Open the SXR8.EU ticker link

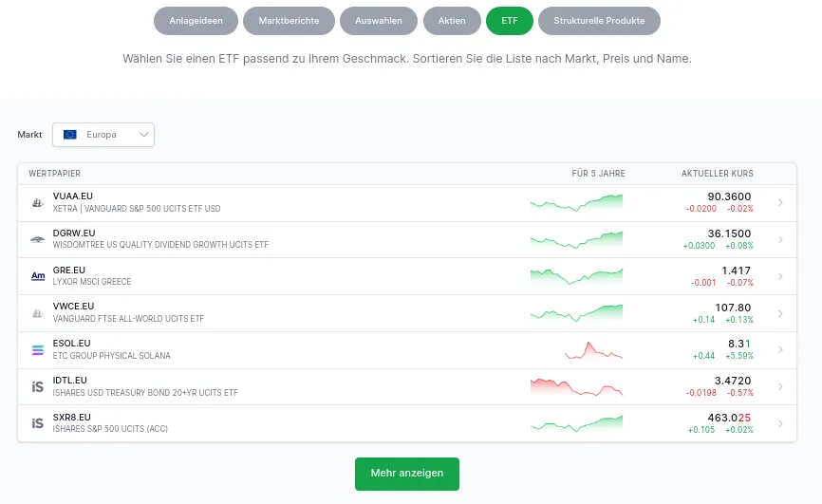tap(72, 417)
